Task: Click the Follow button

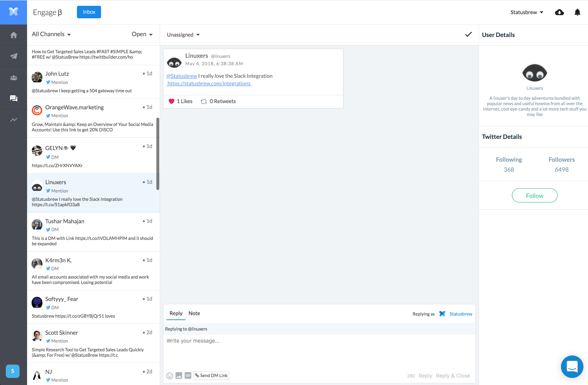Action: coord(534,196)
